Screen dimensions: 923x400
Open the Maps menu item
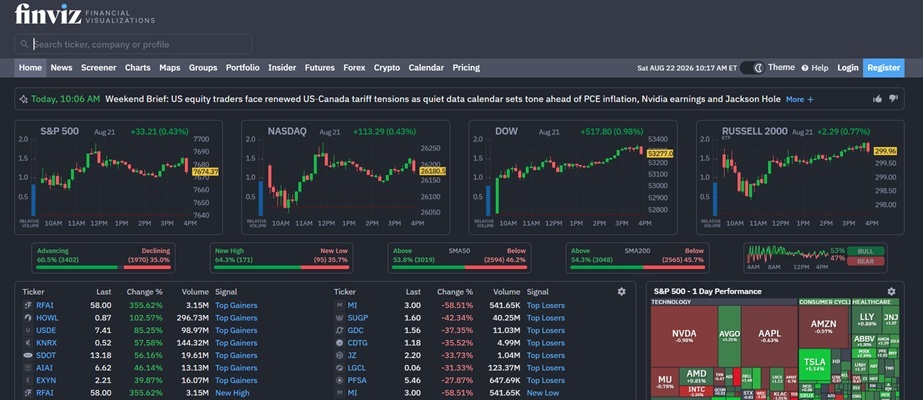170,68
